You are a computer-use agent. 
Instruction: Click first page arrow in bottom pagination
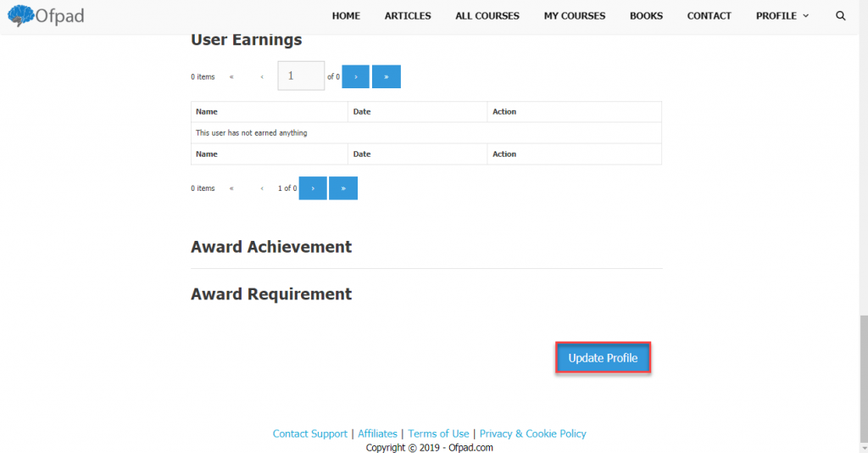click(x=231, y=188)
